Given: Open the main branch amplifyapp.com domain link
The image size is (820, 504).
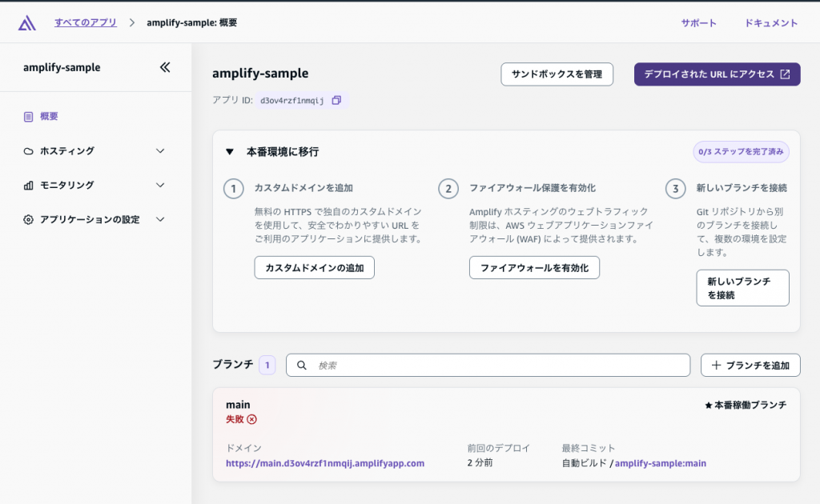Looking at the screenshot, I should (325, 463).
